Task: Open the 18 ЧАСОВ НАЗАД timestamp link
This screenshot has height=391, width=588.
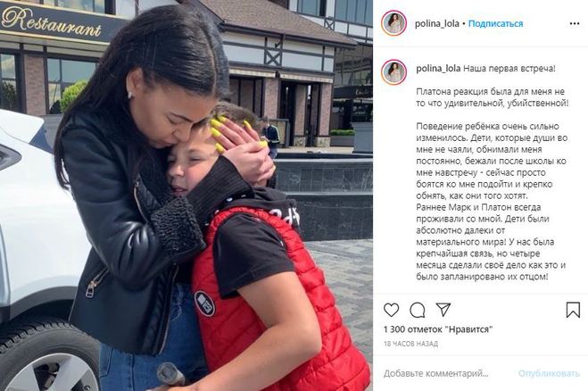Action: click(410, 344)
